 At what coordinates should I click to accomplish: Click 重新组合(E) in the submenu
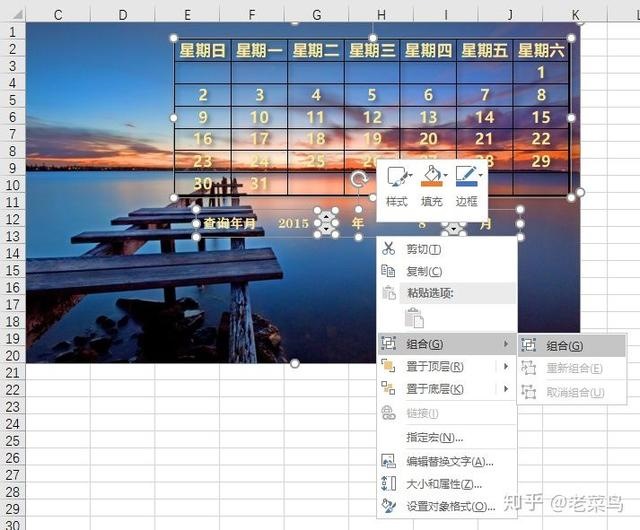[x=571, y=369]
